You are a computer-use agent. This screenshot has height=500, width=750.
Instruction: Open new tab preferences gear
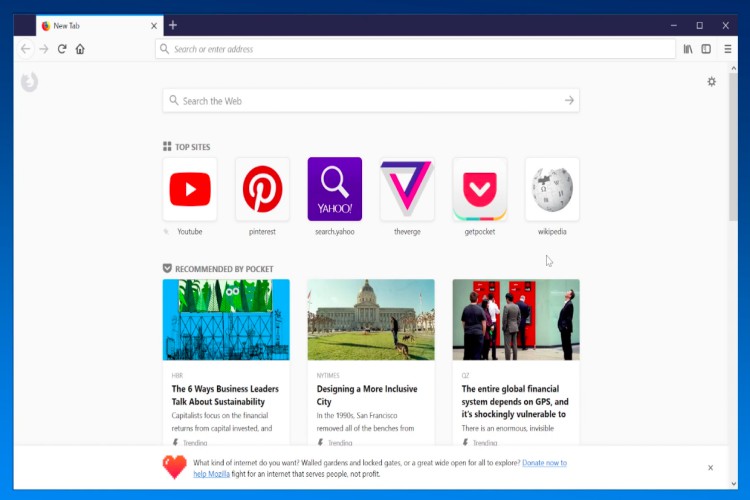click(712, 82)
